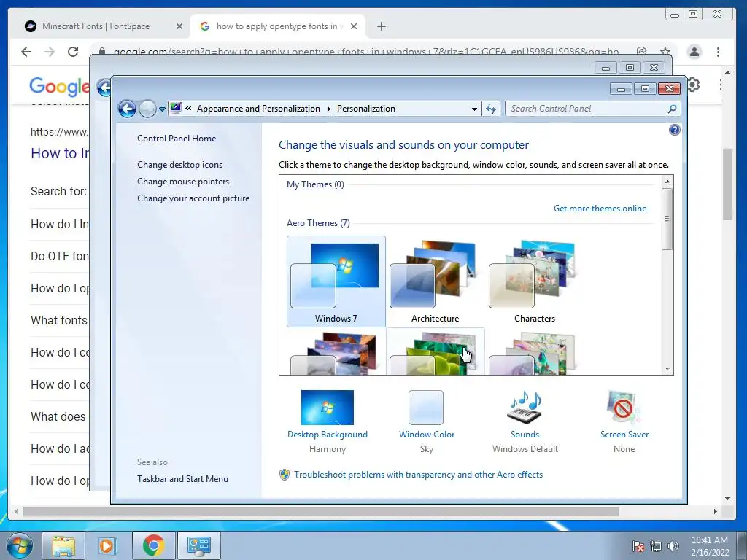Click Chrome share page icon

point(642,51)
